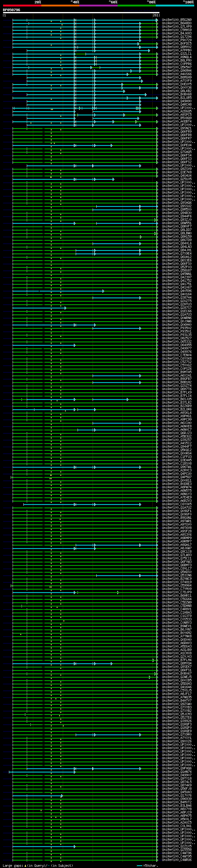Select the UniRef100_Q84JH1 label
The height and width of the screenshot is (868, 197).
177,250
